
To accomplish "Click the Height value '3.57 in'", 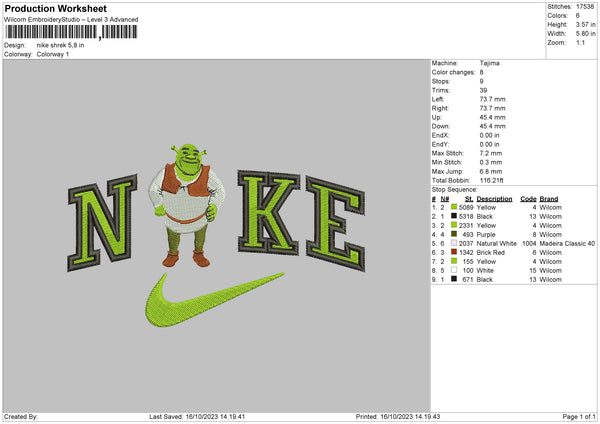I will click(585, 24).
